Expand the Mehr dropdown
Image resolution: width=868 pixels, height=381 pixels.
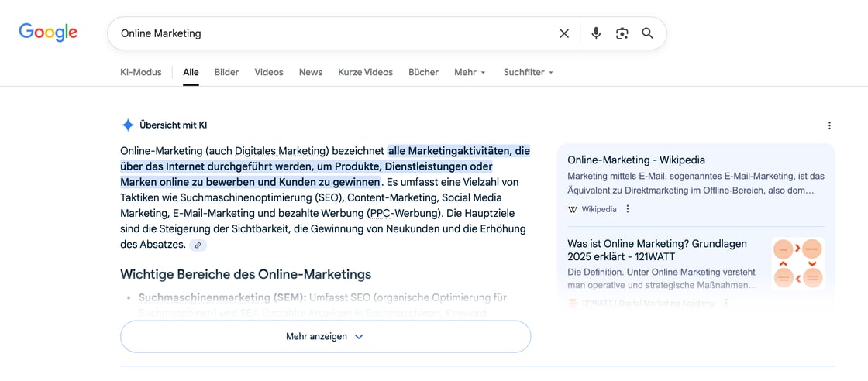[x=470, y=72]
